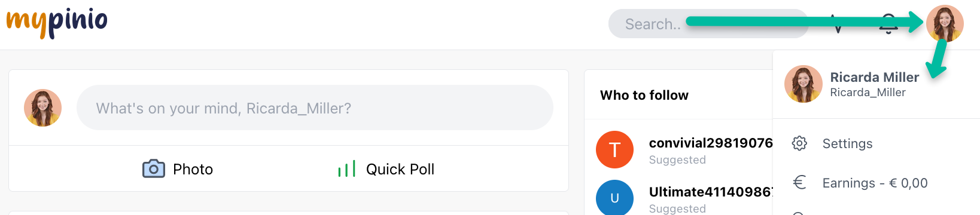980x215 pixels.
Task: Click the camera icon to add a photo
Action: 154,169
